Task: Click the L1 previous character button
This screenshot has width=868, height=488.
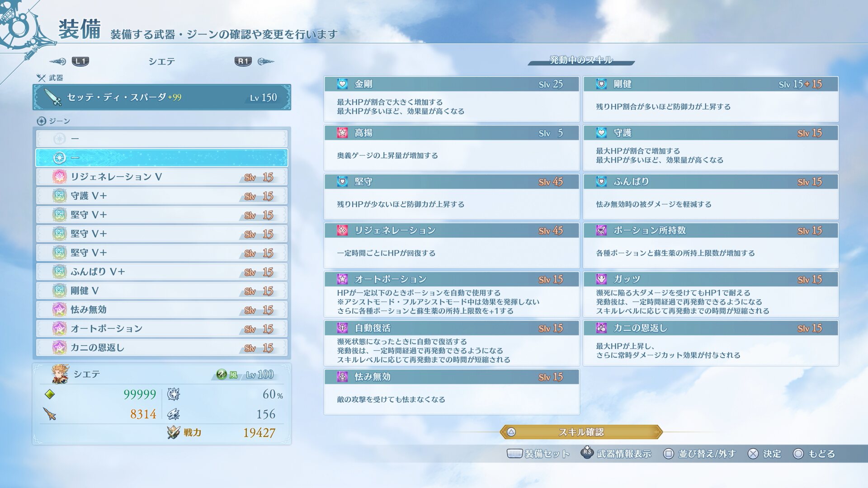Action: (80, 61)
